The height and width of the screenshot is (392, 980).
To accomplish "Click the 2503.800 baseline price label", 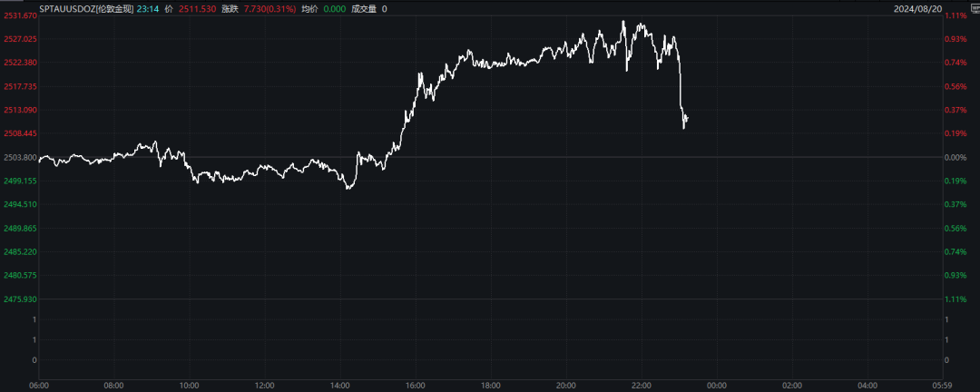I will (x=20, y=158).
